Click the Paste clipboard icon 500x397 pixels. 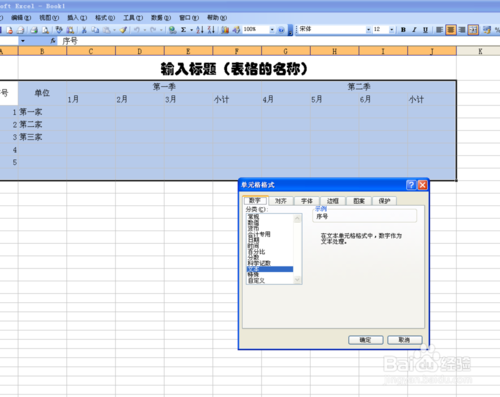click(x=106, y=30)
